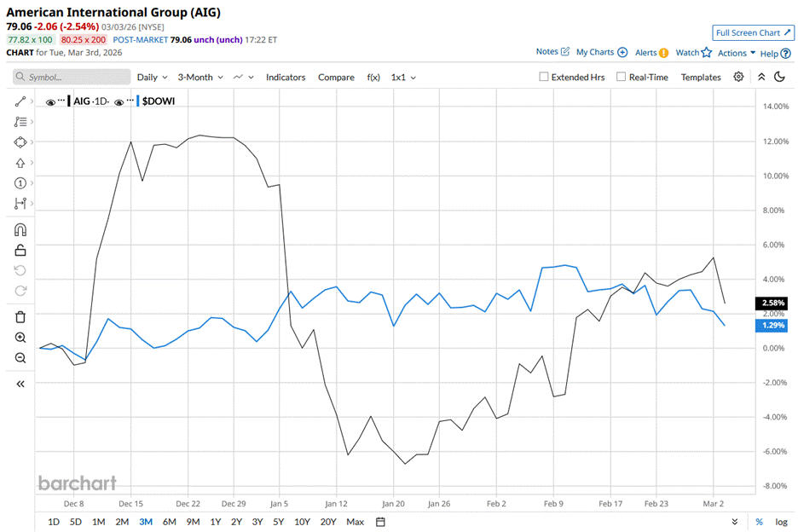This screenshot has height=532, width=798.
Task: Enable the Extended Hrs checkbox
Action: (x=543, y=77)
